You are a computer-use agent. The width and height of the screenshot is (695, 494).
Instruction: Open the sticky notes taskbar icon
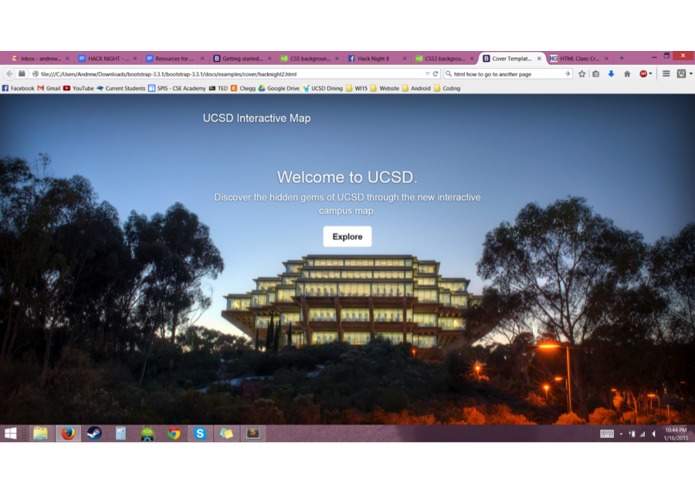pyautogui.click(x=226, y=433)
